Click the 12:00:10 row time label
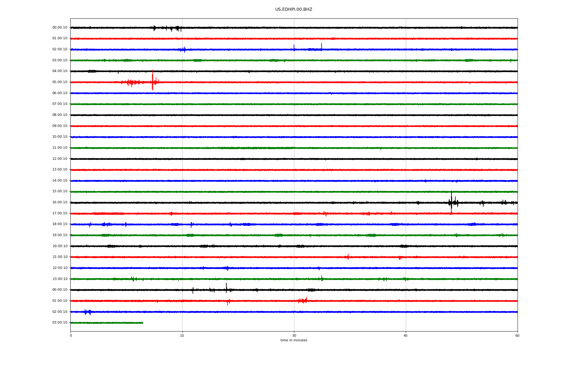 [x=60, y=159]
